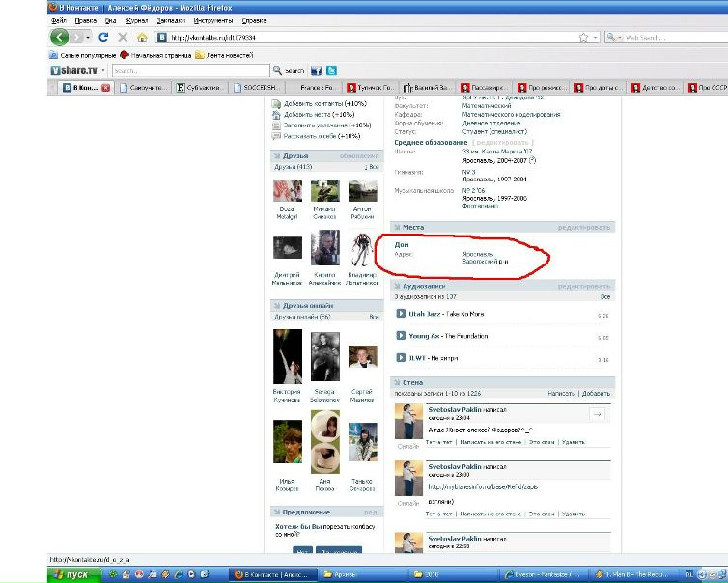Play the Utah Jazz - Take No More track

401,314
